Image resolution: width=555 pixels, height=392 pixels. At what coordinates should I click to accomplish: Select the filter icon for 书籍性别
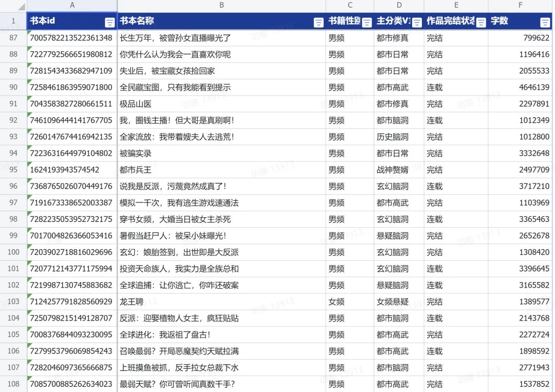(x=367, y=22)
